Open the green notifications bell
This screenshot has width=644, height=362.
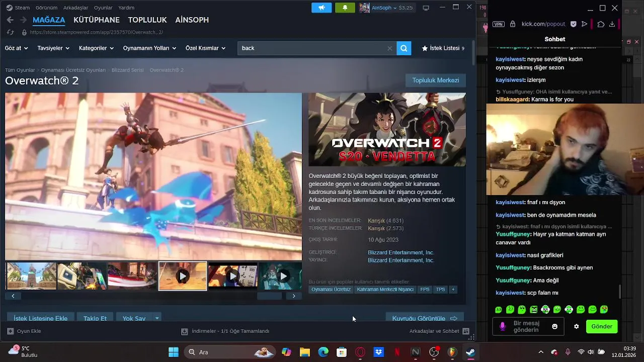click(345, 8)
